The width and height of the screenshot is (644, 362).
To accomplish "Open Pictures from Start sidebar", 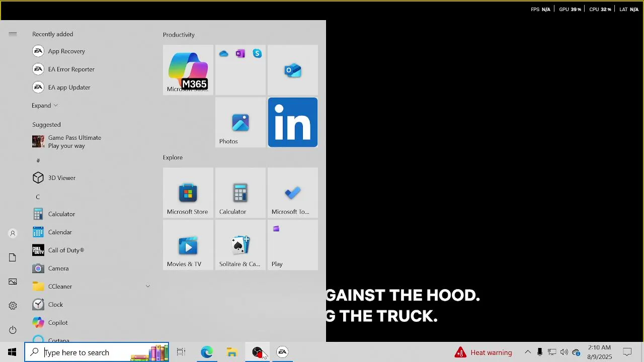I will pos(13,282).
